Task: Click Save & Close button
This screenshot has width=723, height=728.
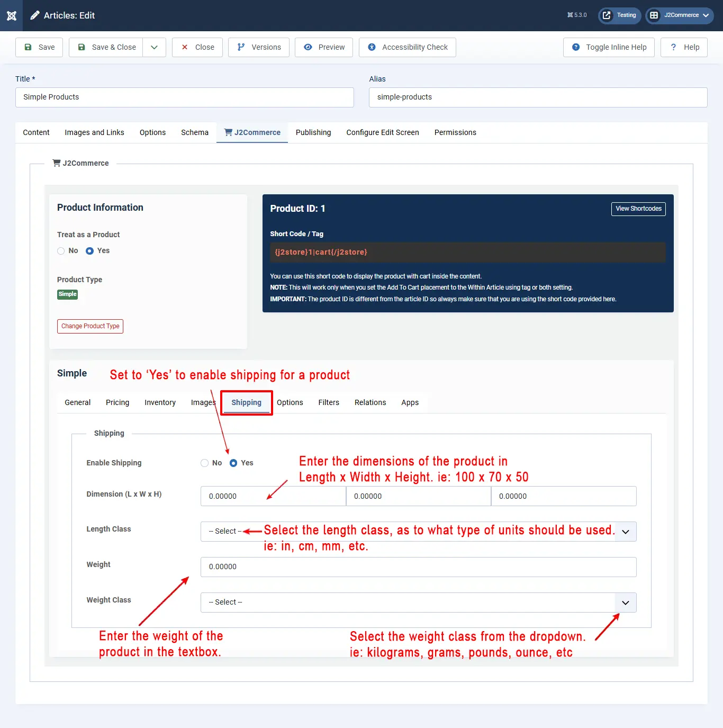Action: (x=106, y=47)
